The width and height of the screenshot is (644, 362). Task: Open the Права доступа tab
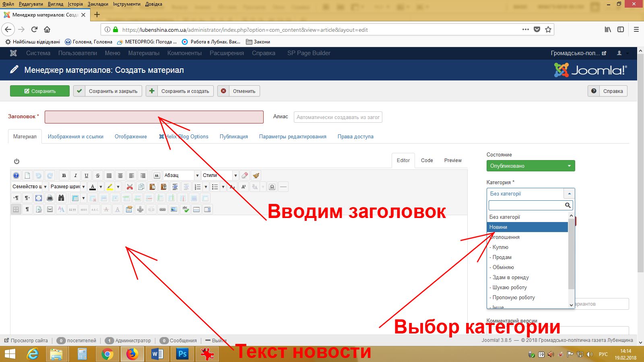[355, 137]
